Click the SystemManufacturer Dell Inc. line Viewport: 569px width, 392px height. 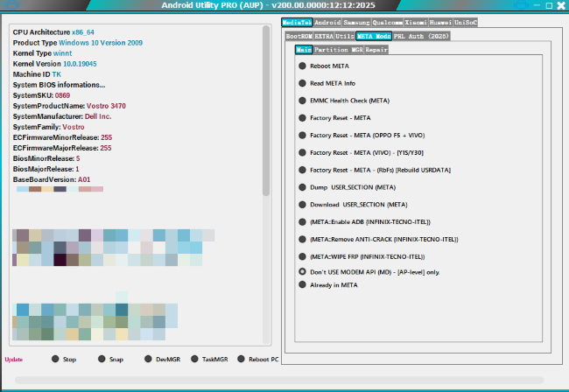click(62, 116)
